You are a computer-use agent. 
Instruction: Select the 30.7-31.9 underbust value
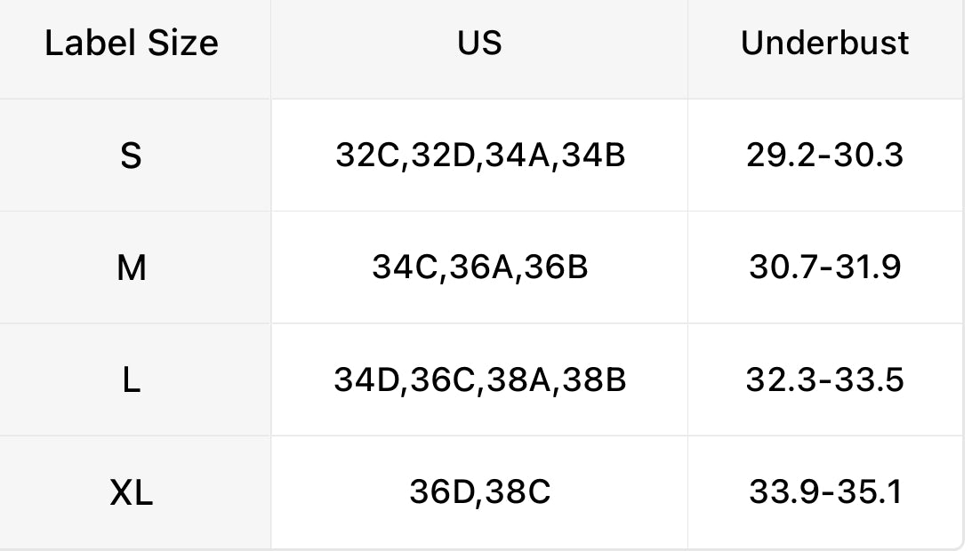coord(824,268)
